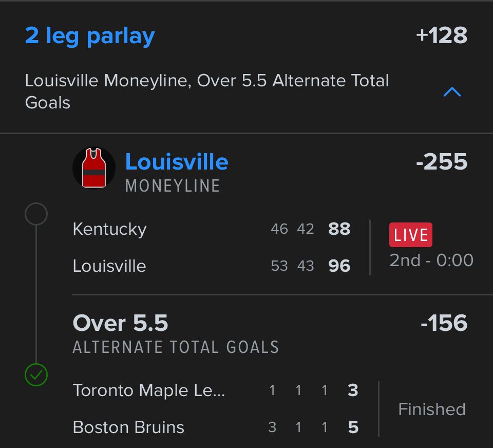Click the -255 moneyline odds
The width and height of the screenshot is (493, 448).
coord(441,162)
